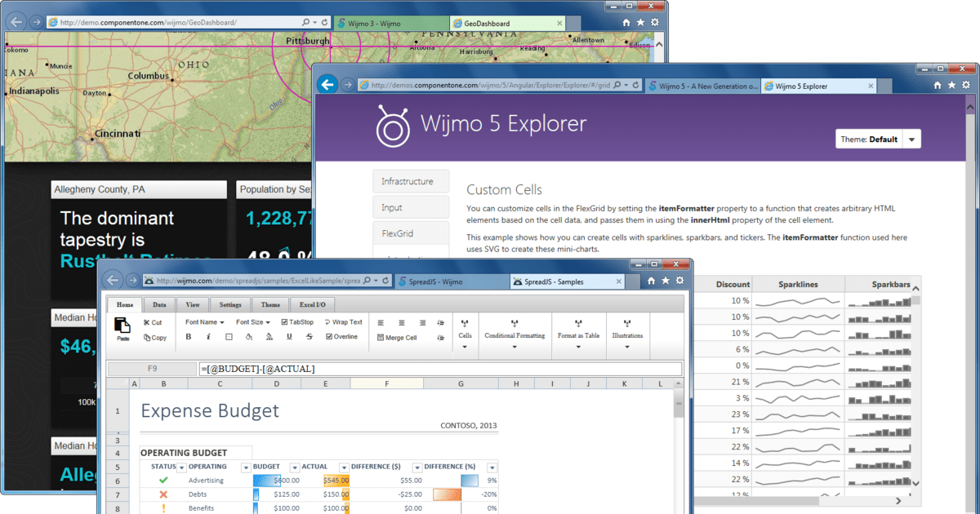Uncheck the Overline checkbox
The image size is (980, 514).
[329, 336]
